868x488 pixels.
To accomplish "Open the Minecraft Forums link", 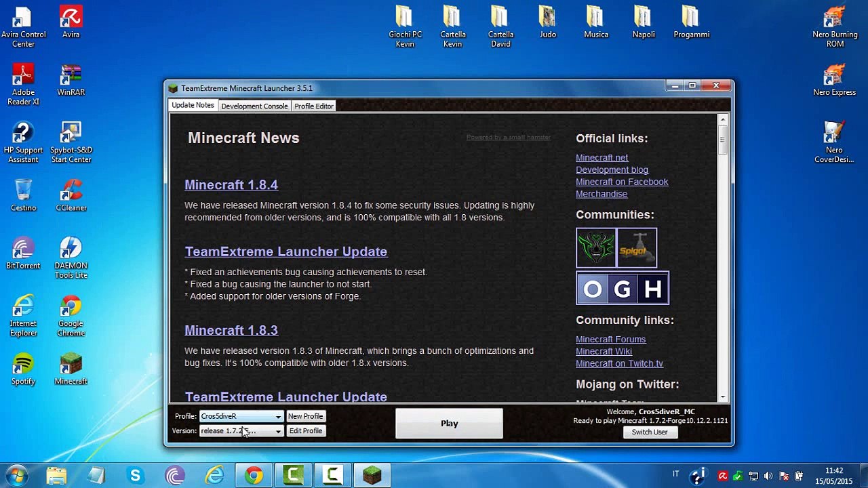I will point(610,340).
